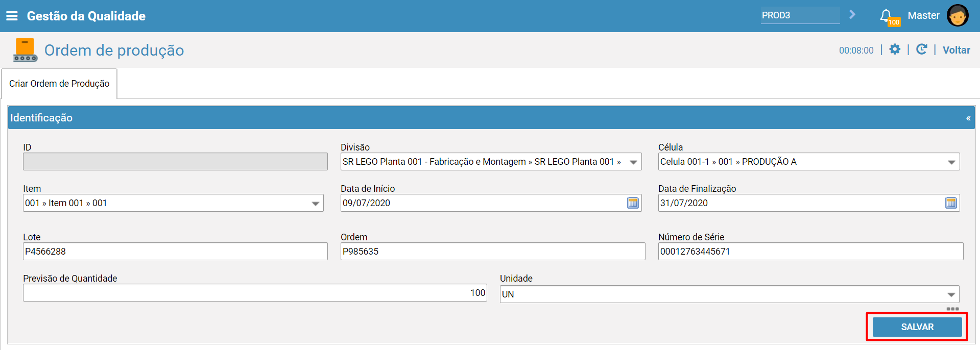Open the hamburger main menu

click(x=12, y=16)
